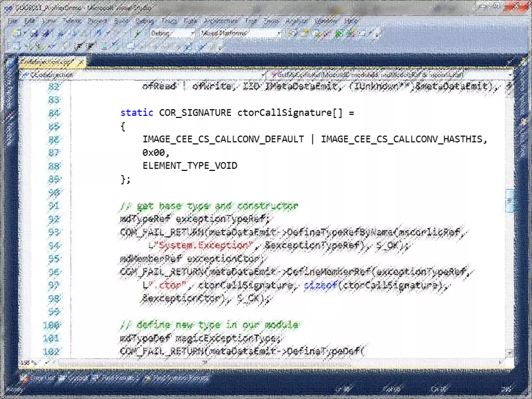Screen dimensions: 532x399
Task: Open the Mixed Platforms dropdown
Action: pyautogui.click(x=279, y=33)
